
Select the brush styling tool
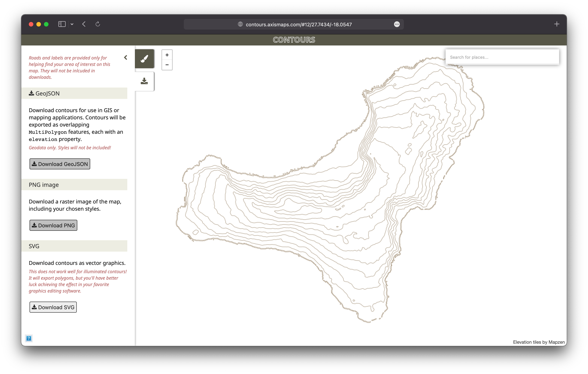coord(145,59)
